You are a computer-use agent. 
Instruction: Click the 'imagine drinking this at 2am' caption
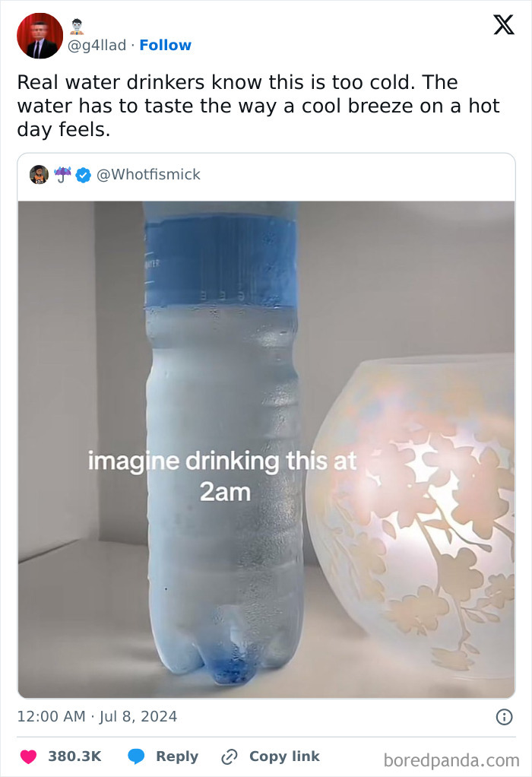223,476
